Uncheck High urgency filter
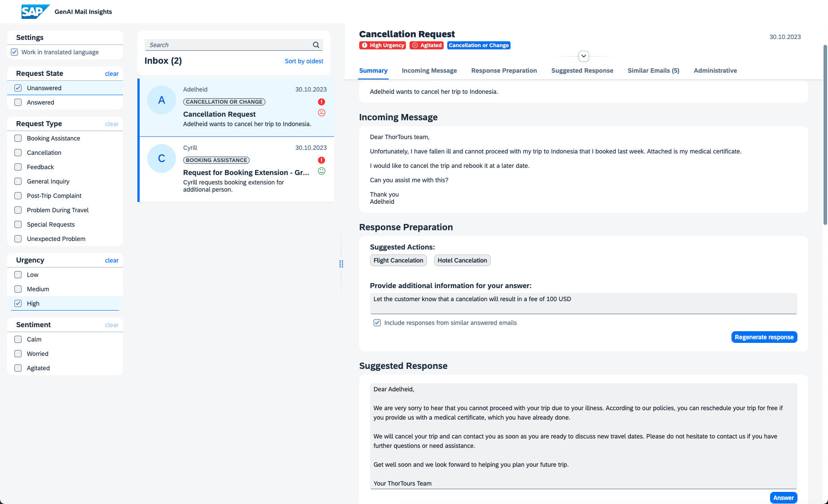 [18, 303]
